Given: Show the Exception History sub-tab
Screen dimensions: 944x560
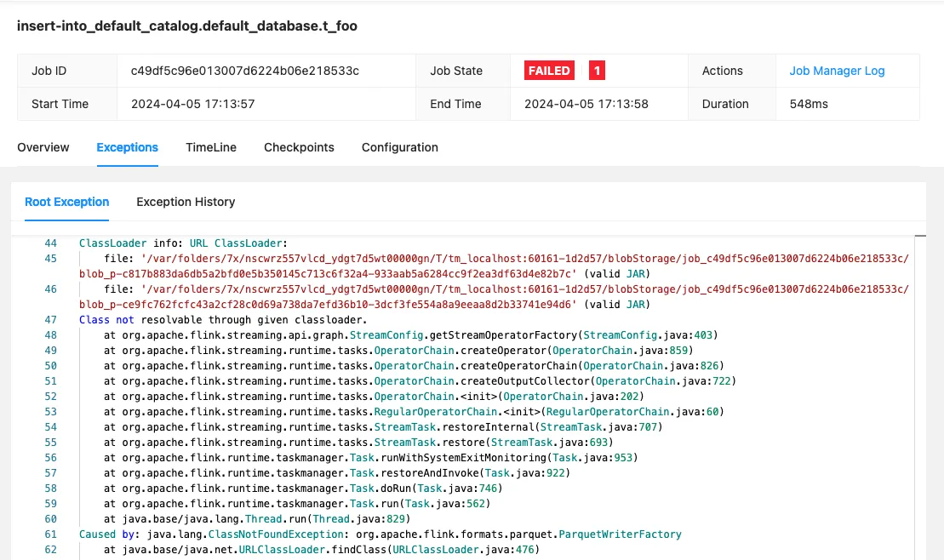Looking at the screenshot, I should (186, 202).
